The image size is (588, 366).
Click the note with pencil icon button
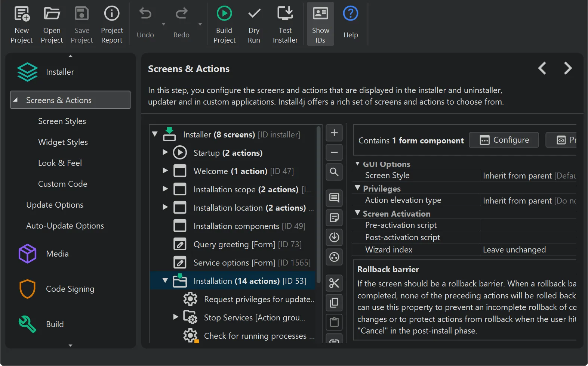[334, 217]
